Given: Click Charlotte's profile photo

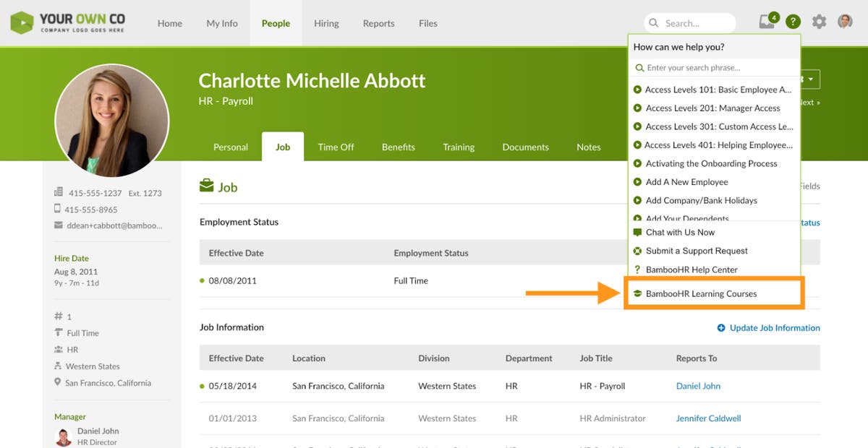Looking at the screenshot, I should pyautogui.click(x=112, y=121).
